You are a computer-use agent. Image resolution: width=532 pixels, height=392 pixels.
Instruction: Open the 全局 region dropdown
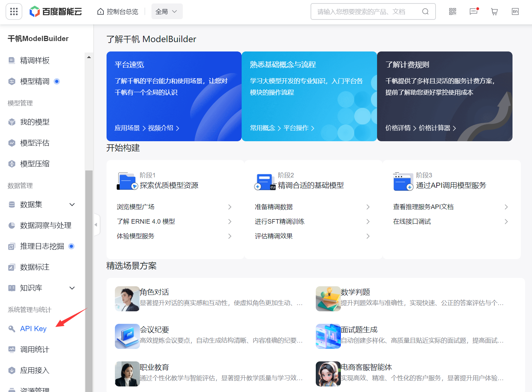(x=167, y=11)
